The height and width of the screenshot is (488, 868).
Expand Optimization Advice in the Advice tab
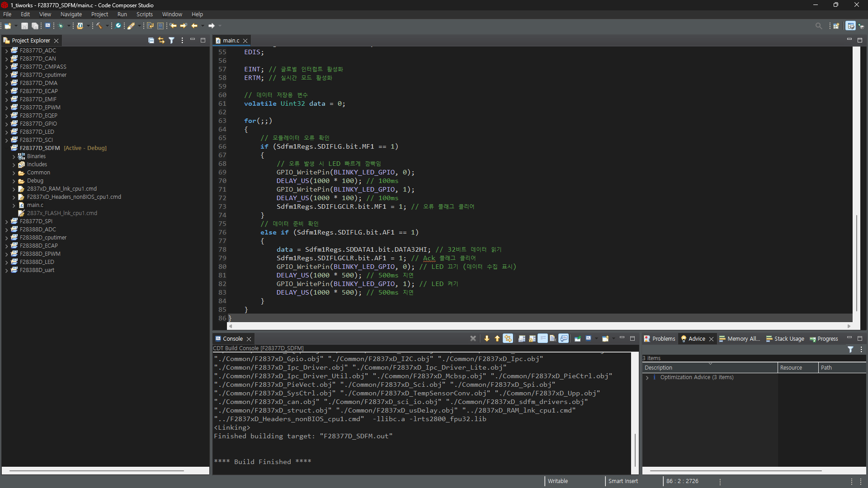[x=647, y=377]
